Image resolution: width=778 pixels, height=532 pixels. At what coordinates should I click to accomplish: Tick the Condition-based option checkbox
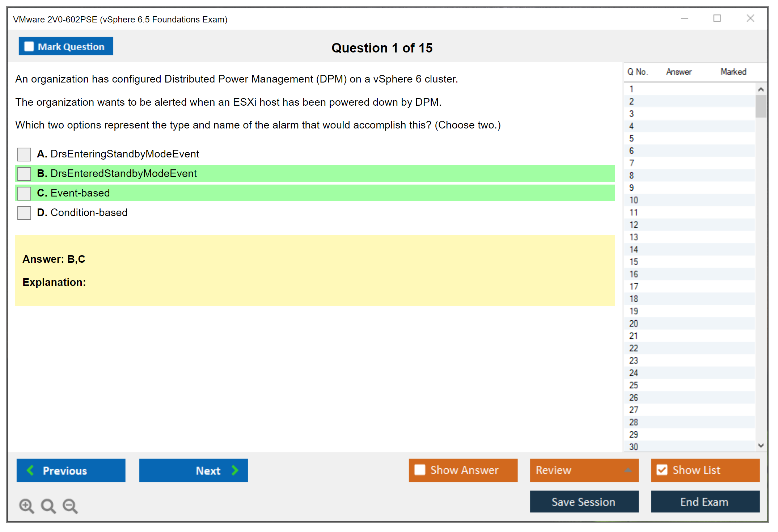pyautogui.click(x=24, y=213)
